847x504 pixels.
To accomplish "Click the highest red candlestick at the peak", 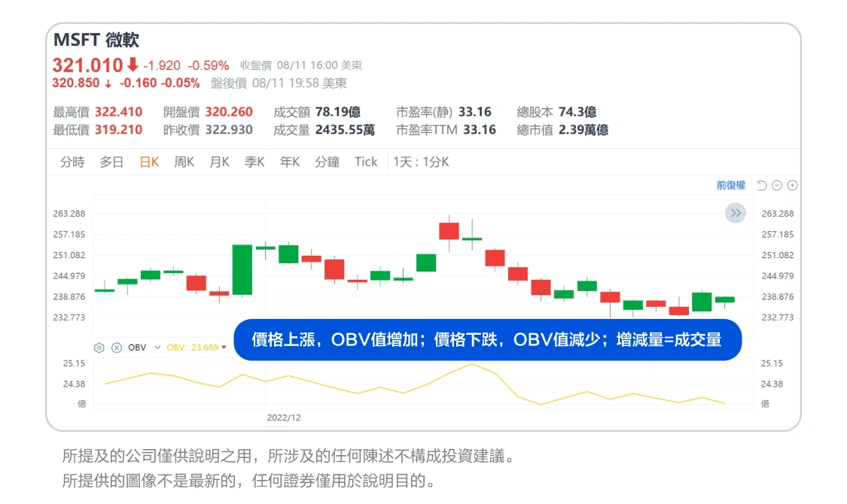I will click(x=449, y=231).
